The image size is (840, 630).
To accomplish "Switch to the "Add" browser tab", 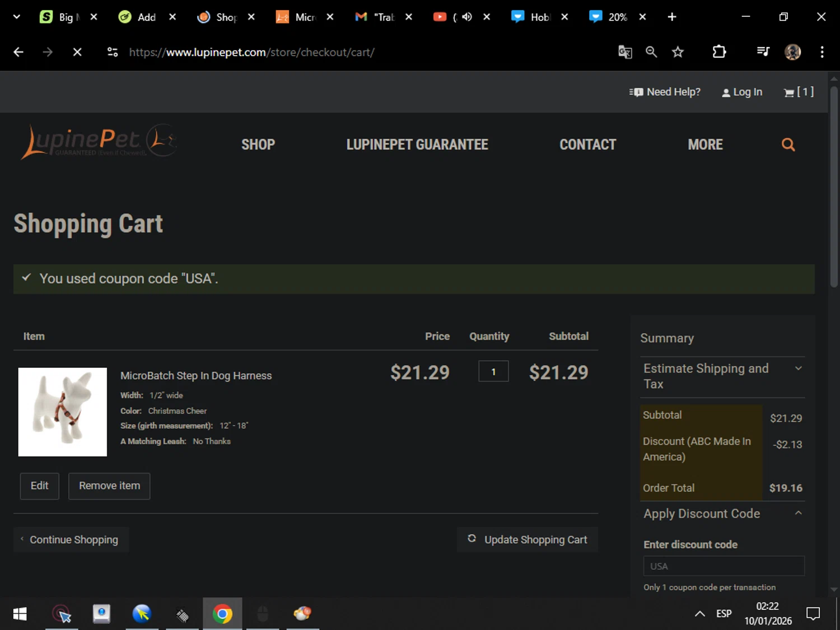I will coord(138,17).
